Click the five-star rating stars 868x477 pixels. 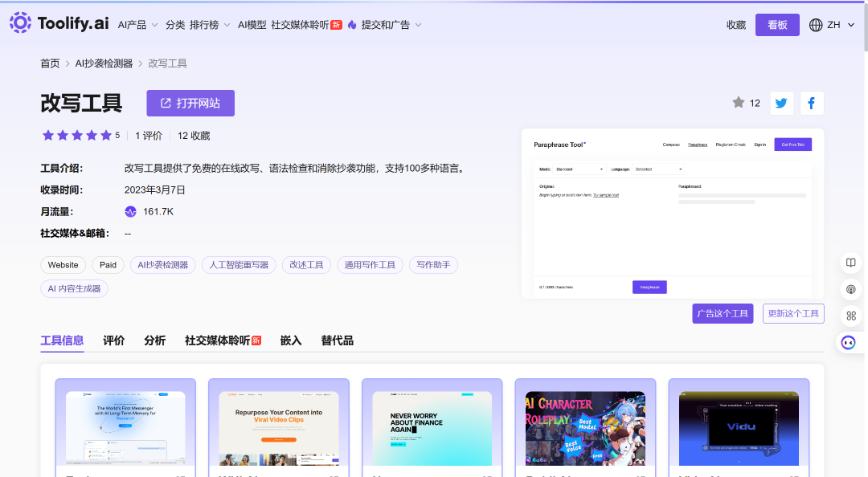click(77, 136)
